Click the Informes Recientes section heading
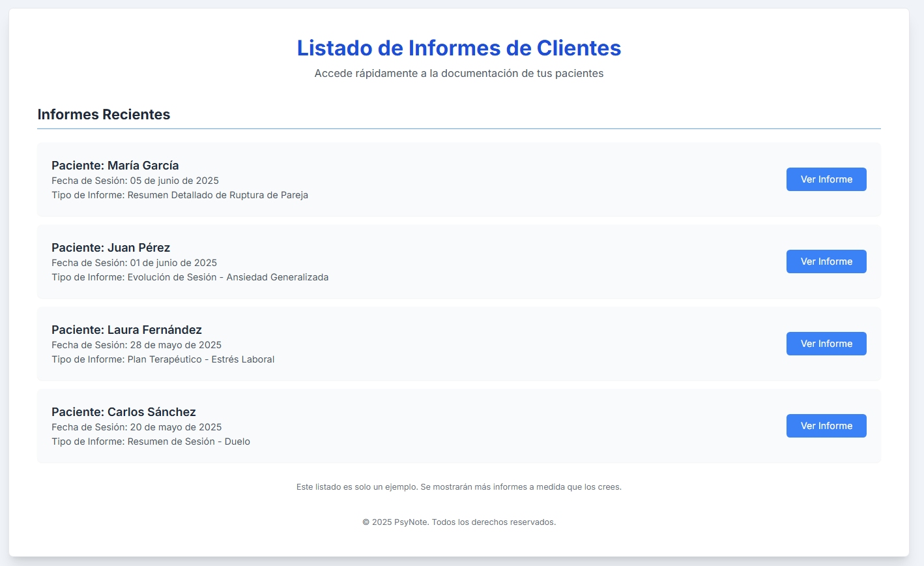The image size is (924, 566). pos(104,114)
